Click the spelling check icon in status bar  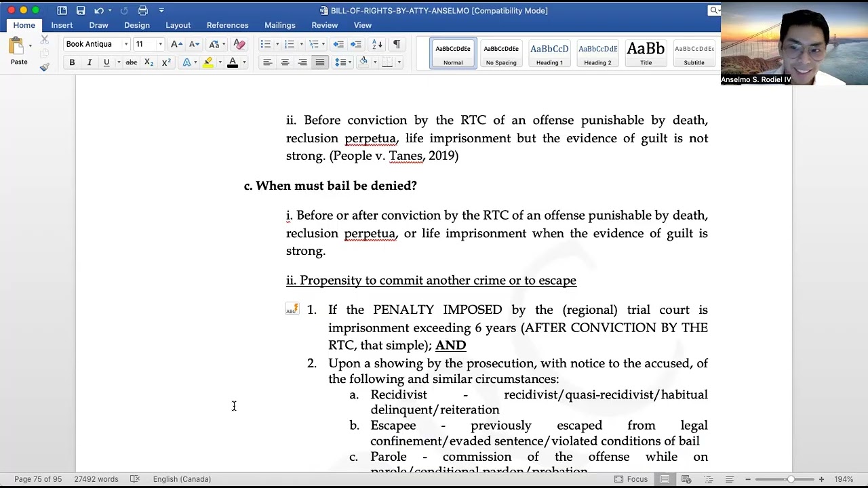click(134, 479)
